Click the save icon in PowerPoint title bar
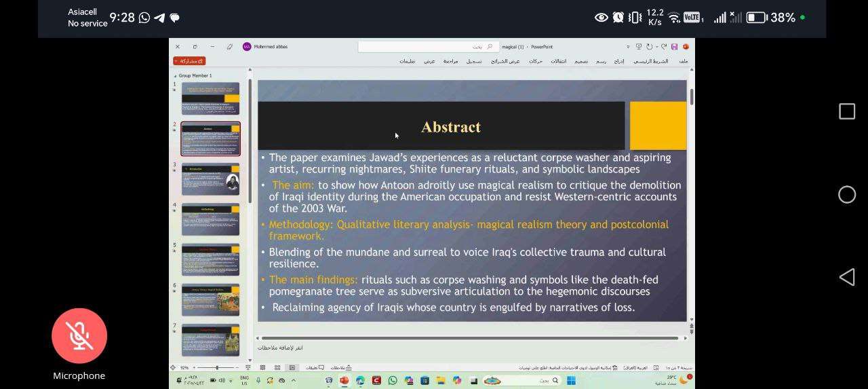868x389 pixels. [x=674, y=47]
